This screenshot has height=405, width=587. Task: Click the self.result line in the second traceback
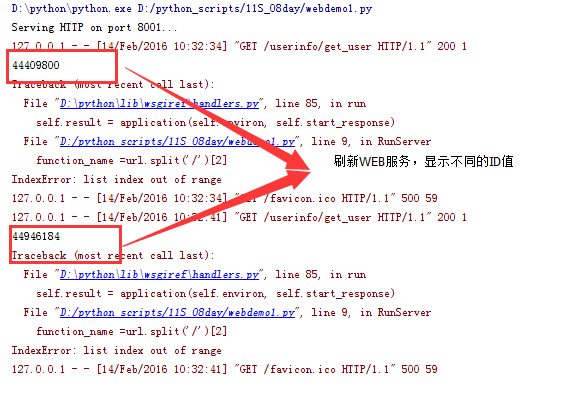pos(216,293)
